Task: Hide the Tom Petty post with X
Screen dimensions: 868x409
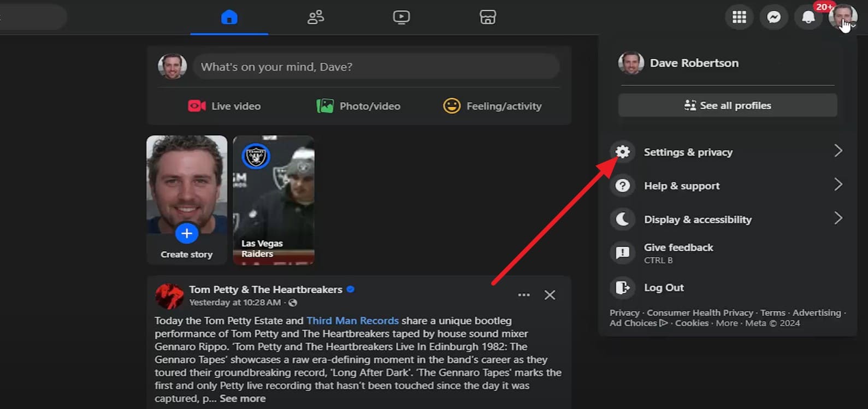Action: pos(550,295)
